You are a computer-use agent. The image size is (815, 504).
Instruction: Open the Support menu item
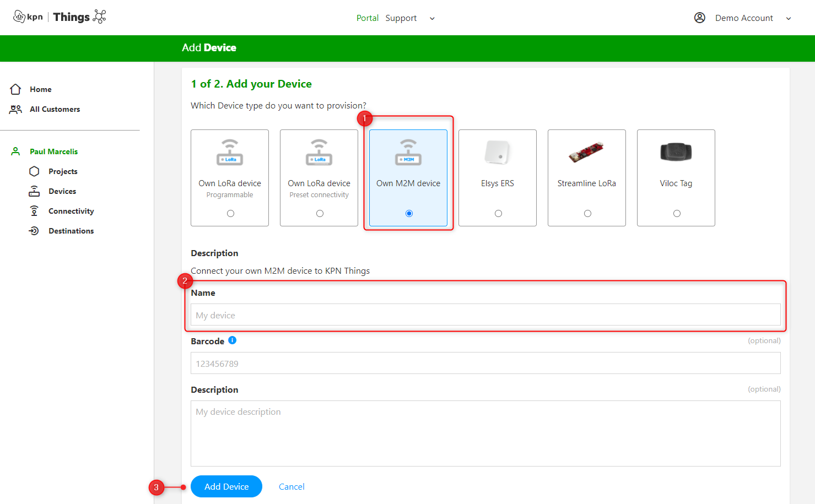[401, 18]
